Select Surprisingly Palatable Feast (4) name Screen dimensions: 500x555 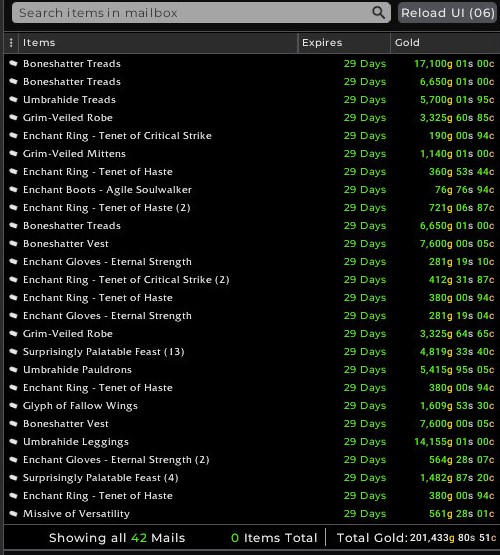100,478
